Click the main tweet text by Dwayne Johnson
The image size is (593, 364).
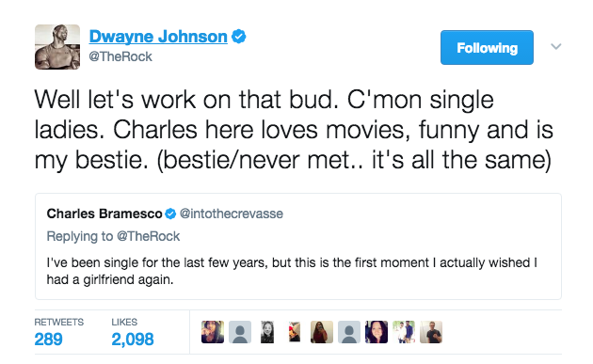tap(294, 130)
